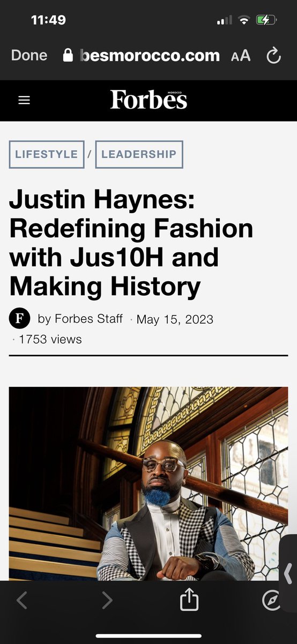
Task: Open the share sheet icon
Action: [x=189, y=599]
